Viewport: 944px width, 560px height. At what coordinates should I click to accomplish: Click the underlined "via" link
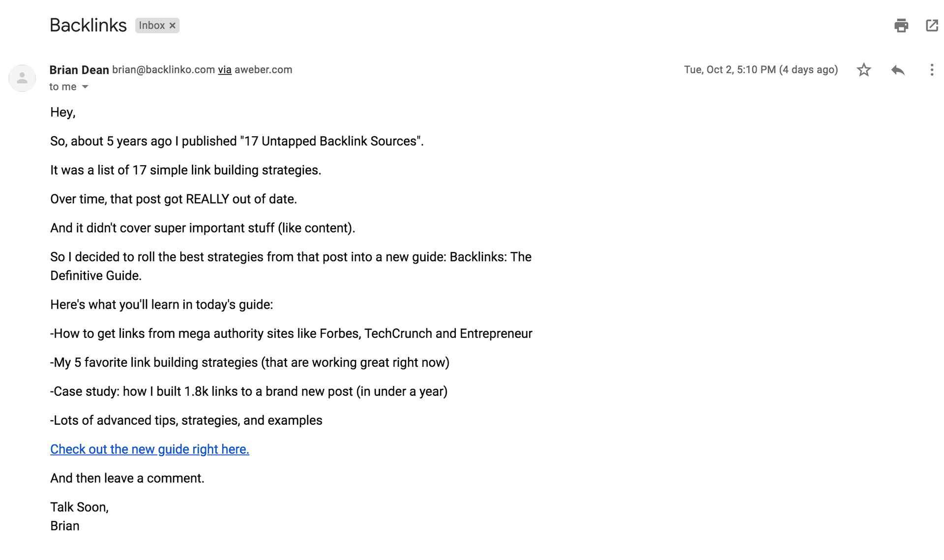[225, 70]
